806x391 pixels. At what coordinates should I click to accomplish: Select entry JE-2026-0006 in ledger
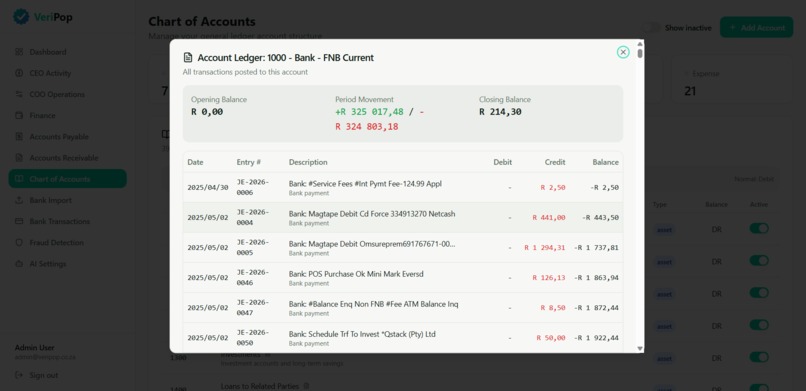tap(253, 188)
